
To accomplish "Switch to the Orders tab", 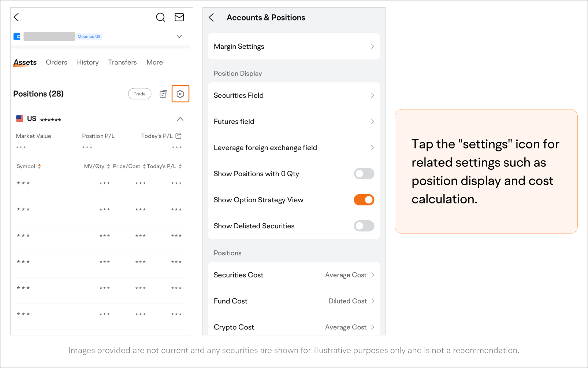I will pos(56,62).
